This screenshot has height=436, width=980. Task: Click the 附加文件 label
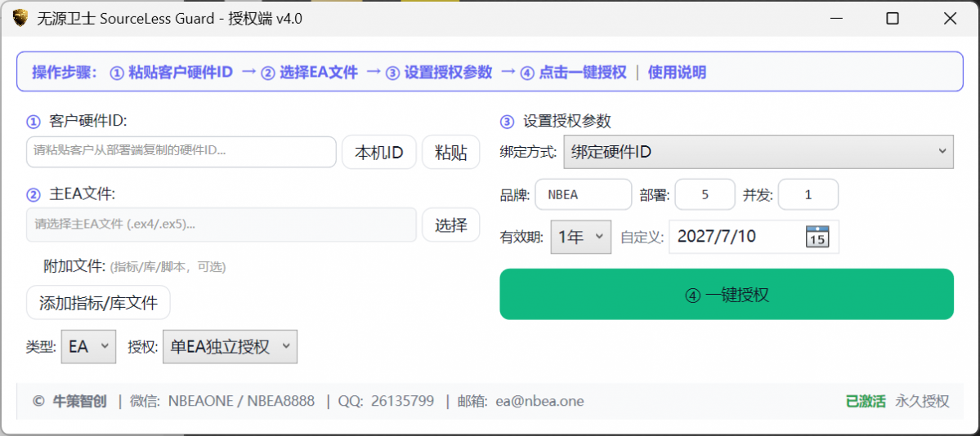pyautogui.click(x=74, y=267)
